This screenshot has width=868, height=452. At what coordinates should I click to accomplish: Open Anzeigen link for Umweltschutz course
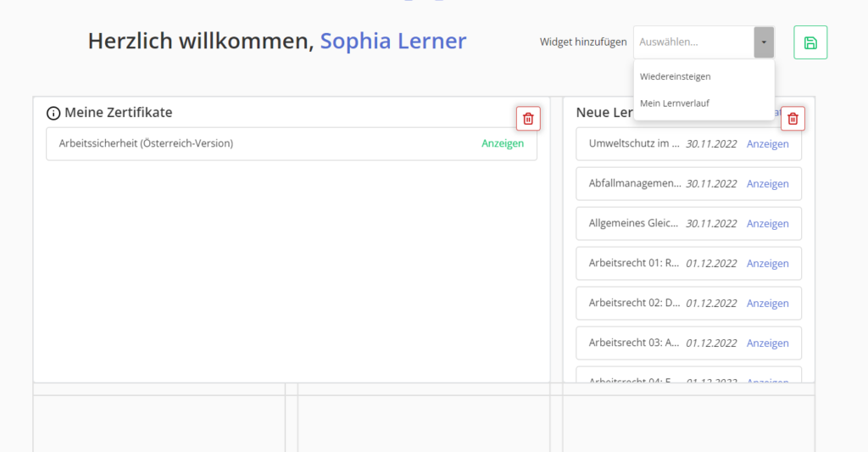[767, 144]
